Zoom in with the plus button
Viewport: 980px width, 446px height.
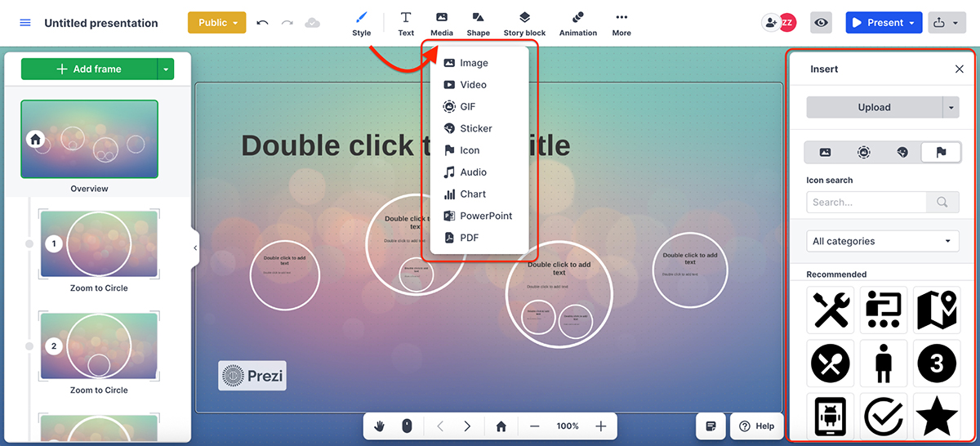[x=601, y=426]
